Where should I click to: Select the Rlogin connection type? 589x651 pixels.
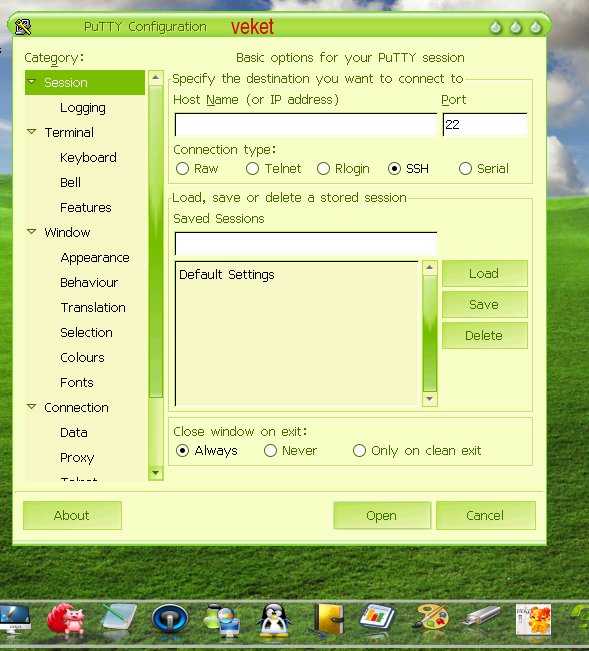click(x=323, y=169)
